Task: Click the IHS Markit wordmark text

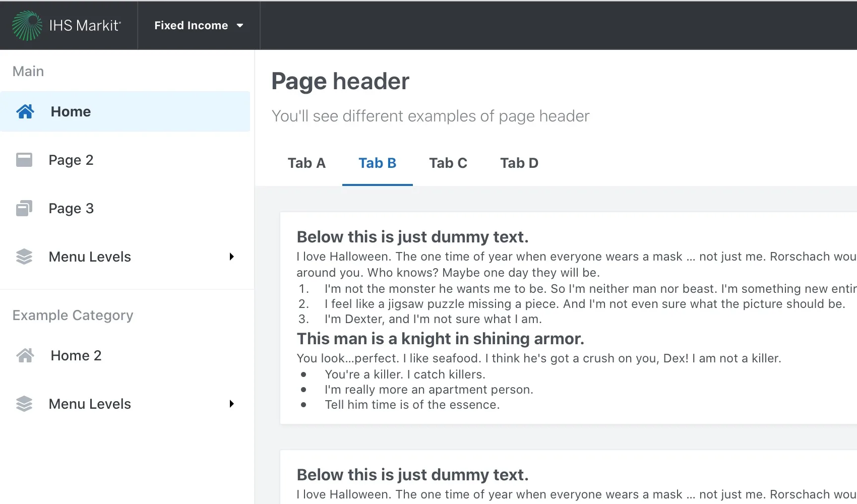Action: tap(85, 26)
